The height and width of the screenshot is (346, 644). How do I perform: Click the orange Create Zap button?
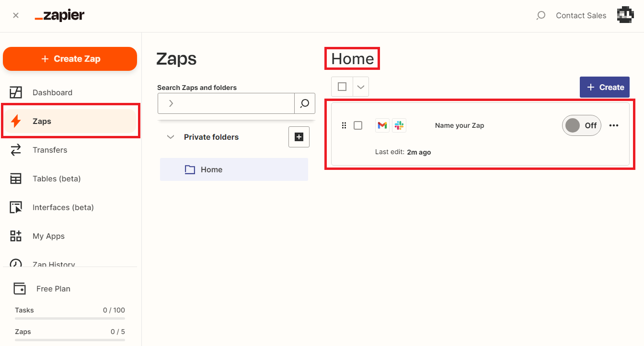(x=70, y=59)
